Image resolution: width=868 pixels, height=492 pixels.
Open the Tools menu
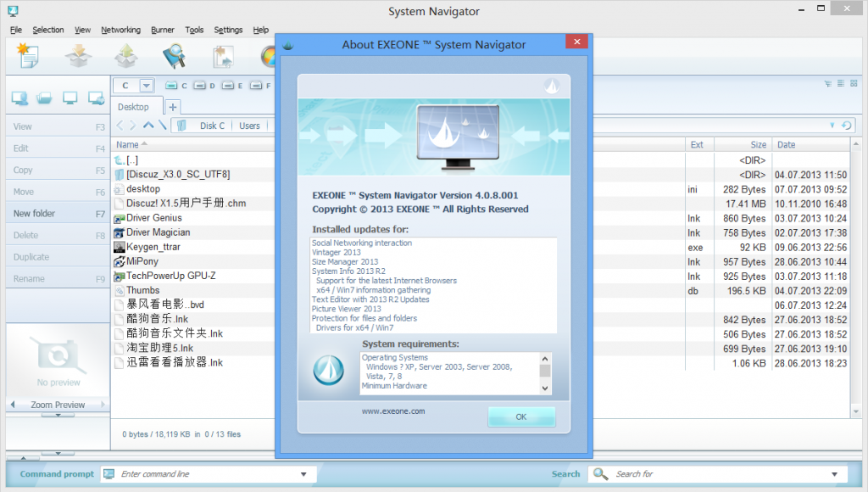click(x=194, y=30)
